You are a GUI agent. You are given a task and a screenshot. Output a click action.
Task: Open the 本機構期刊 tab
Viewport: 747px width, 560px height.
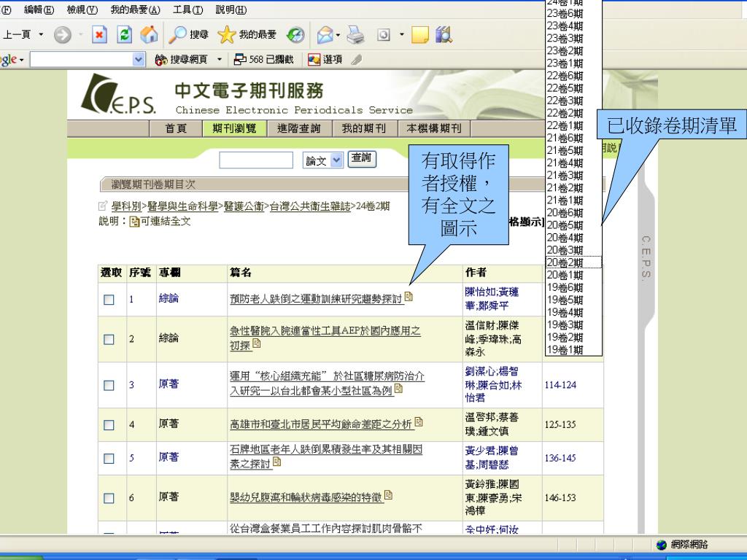click(434, 128)
